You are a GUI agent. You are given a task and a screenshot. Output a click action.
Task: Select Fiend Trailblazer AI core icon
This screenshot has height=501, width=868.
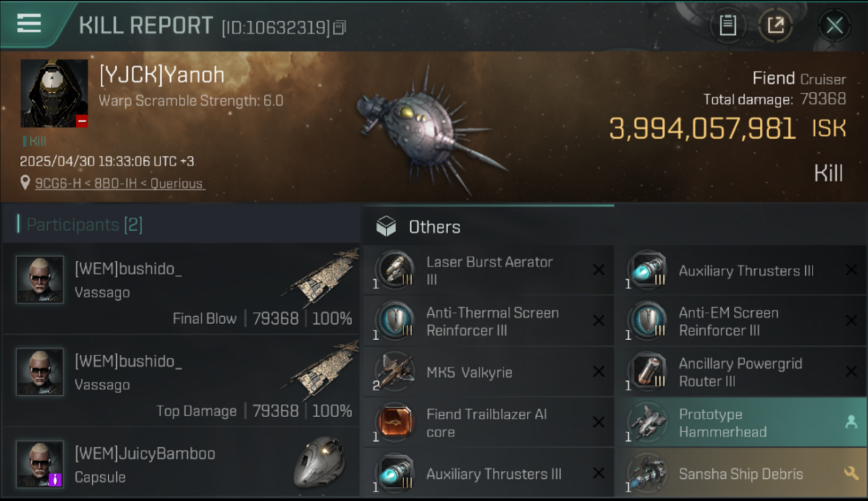(x=395, y=422)
